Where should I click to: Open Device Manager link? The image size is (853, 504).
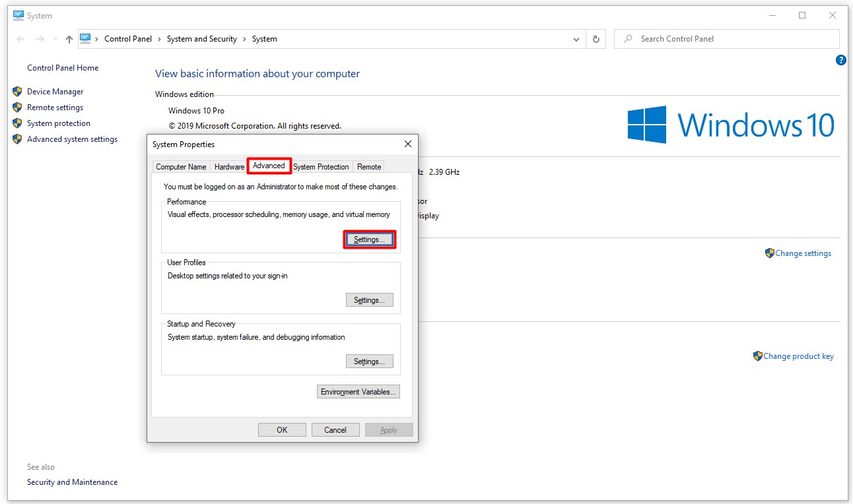tap(55, 92)
